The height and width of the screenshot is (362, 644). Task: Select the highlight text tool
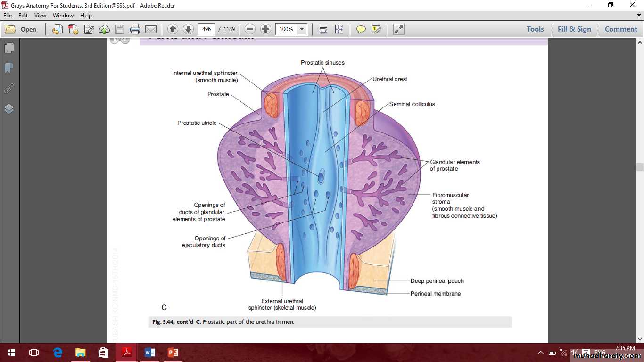pos(376,29)
